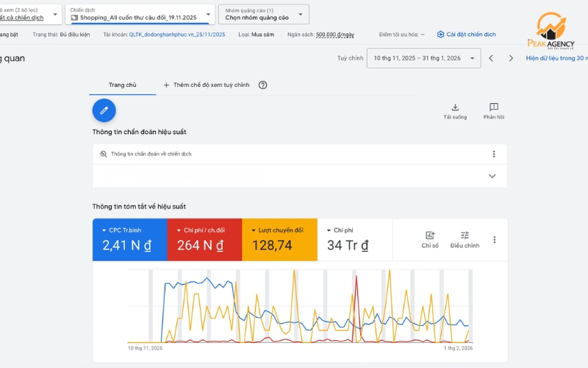Open the help question mark icon
Screen dimensions: 588x368
(263, 85)
